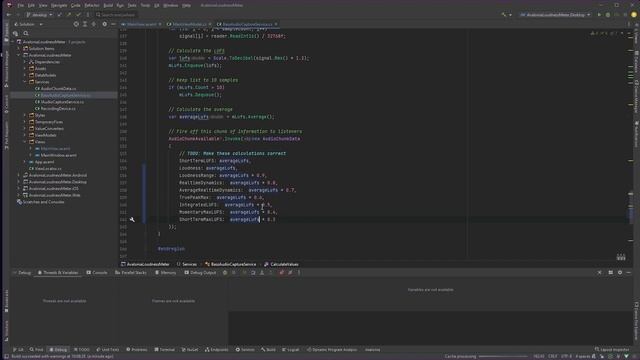This screenshot has height=360, width=640.
Task: Open the Build tool window button
Action: tap(268, 350)
